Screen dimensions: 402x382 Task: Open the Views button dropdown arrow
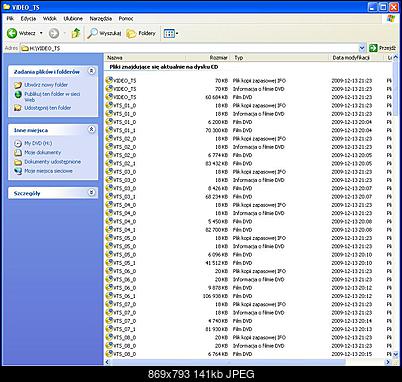pyautogui.click(x=177, y=33)
